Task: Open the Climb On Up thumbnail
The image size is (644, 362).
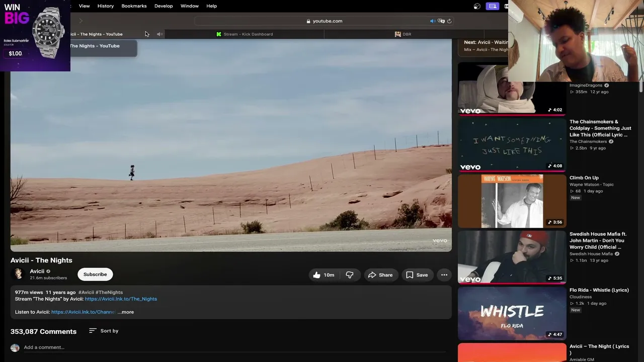Action: (x=512, y=201)
